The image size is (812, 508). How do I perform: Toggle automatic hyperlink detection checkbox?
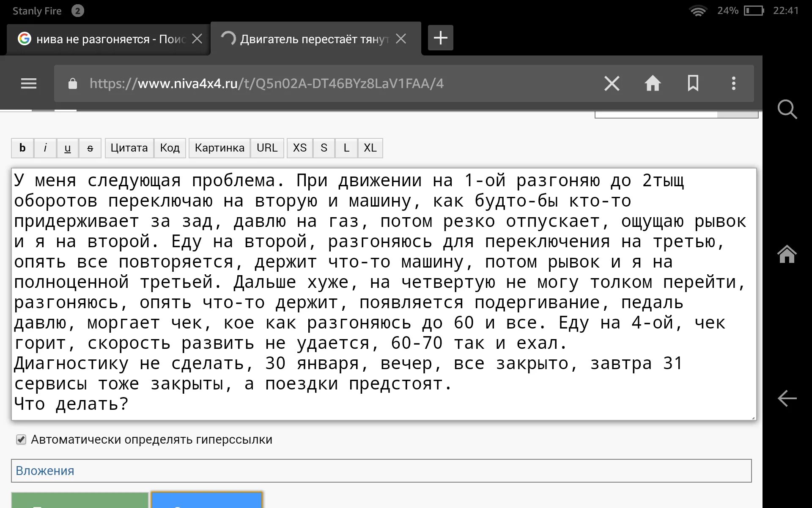(21, 439)
